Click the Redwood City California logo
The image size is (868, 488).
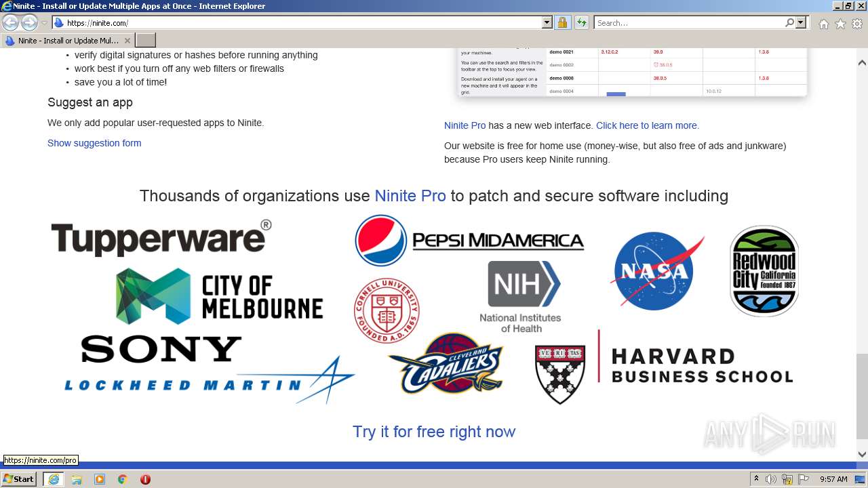[x=764, y=271]
